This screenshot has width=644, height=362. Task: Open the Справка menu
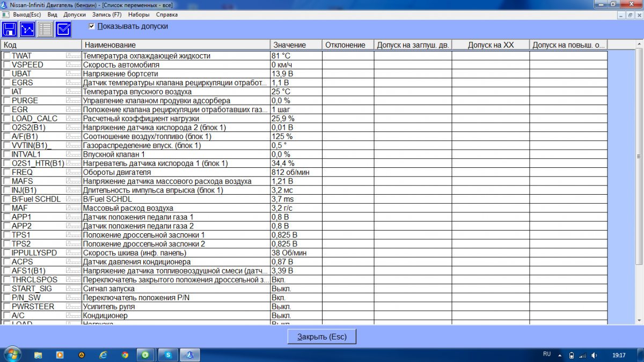click(167, 15)
